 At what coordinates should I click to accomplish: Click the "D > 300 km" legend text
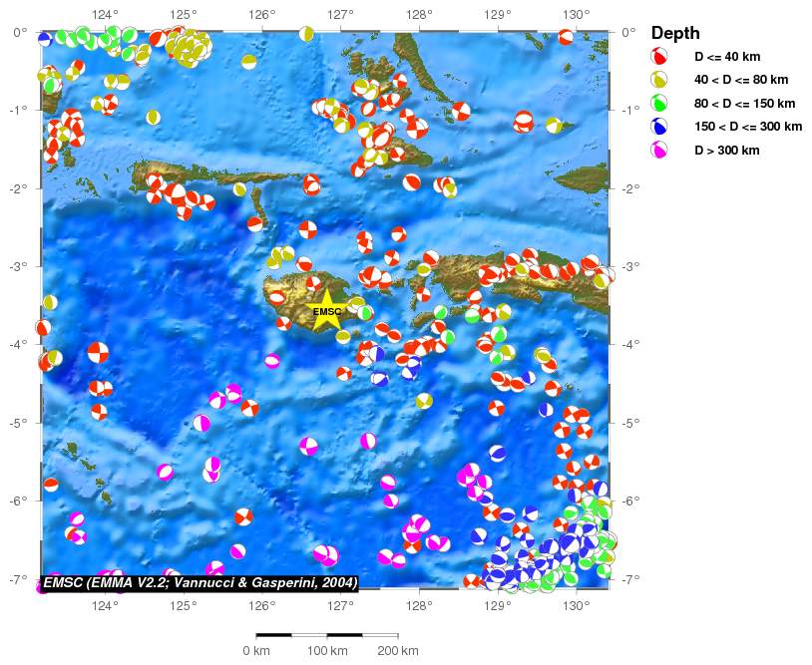coord(725,151)
